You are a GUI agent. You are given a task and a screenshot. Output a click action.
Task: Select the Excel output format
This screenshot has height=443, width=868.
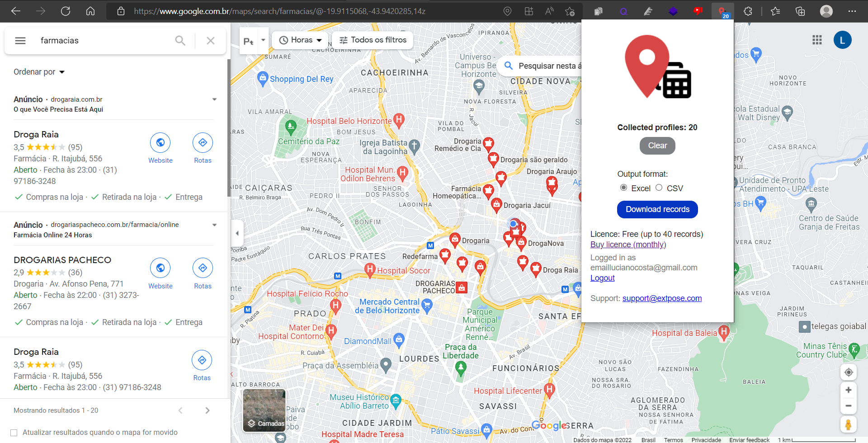click(x=623, y=188)
